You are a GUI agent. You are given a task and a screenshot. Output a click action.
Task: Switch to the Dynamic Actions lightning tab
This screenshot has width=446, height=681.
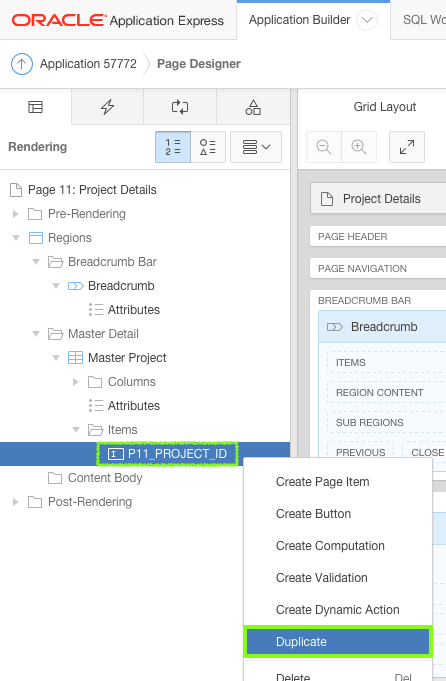pos(107,107)
